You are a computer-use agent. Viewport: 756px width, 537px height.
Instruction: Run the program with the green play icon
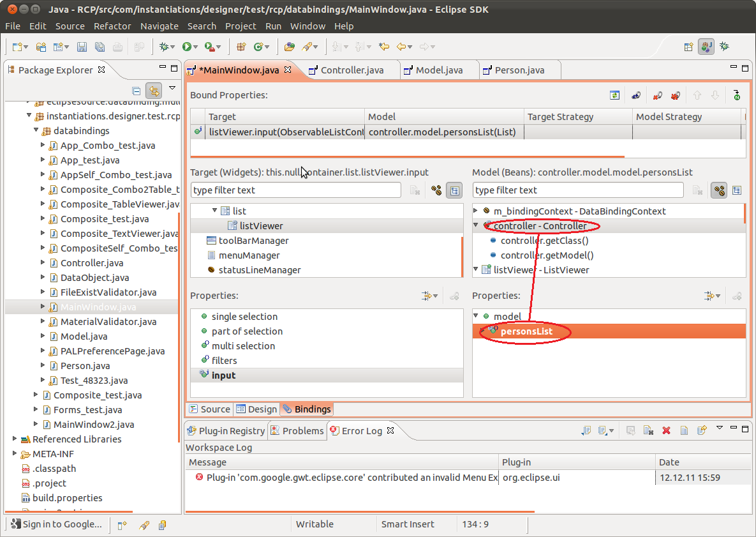click(186, 47)
